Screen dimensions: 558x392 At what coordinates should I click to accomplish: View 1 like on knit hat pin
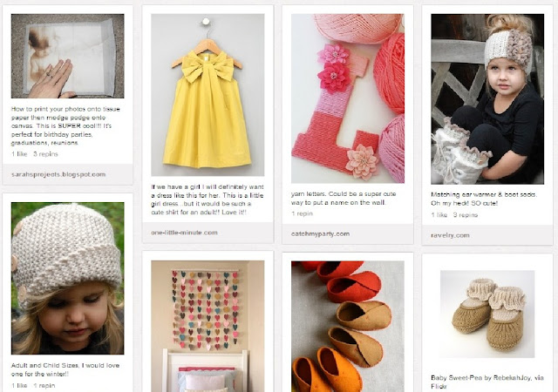19,385
